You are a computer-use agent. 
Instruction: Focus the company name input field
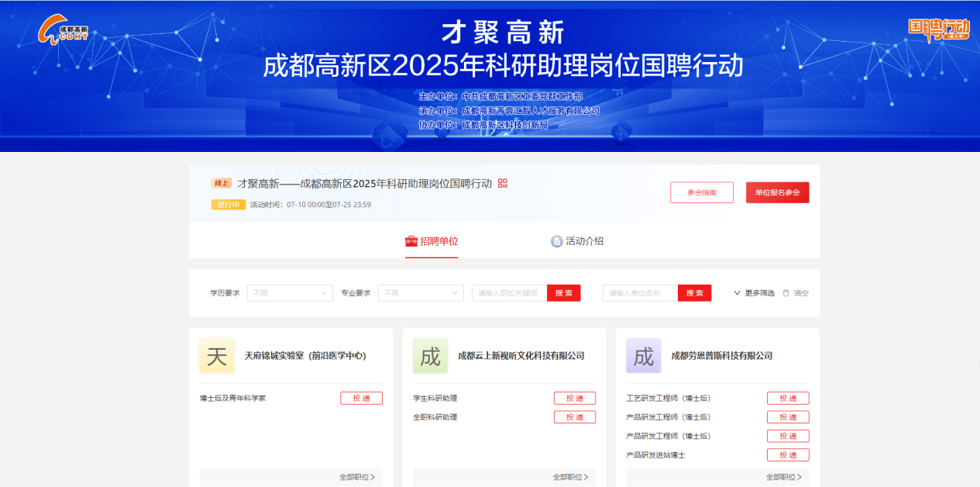pos(640,293)
